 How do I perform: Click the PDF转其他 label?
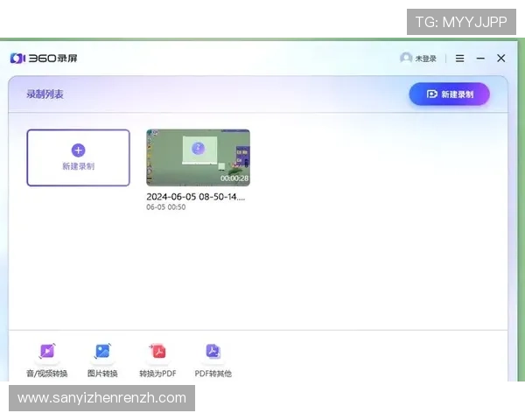213,374
